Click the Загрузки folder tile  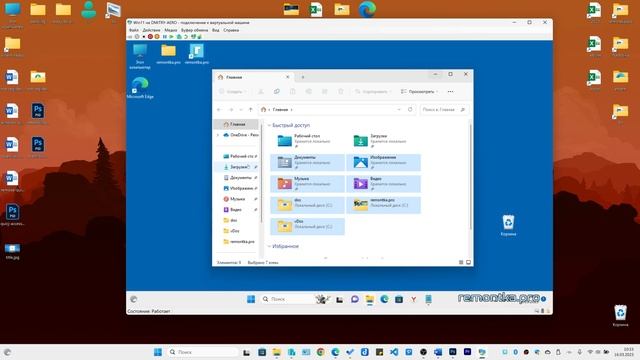(383, 141)
